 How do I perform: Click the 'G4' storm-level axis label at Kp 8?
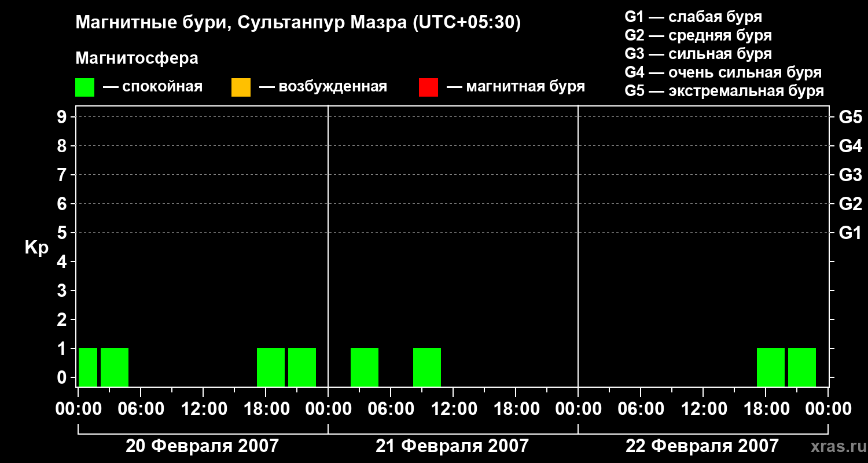point(851,146)
